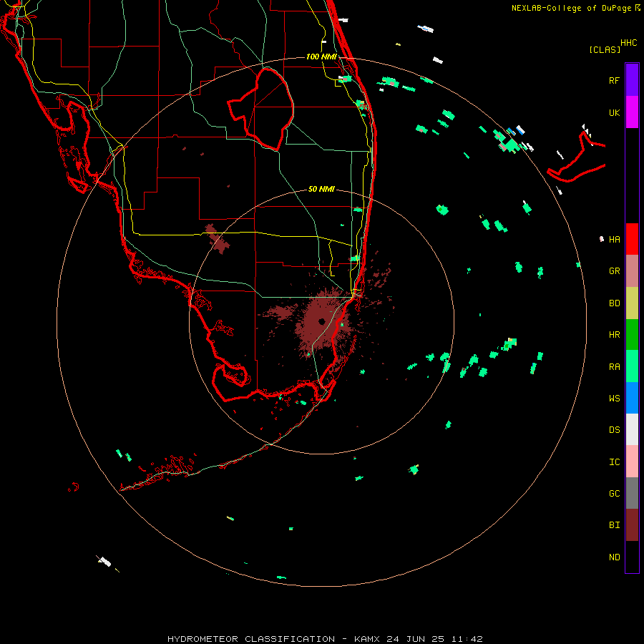This screenshot has width=644, height=644.
Task: Click the ND black legend swatch
Action: (x=632, y=557)
